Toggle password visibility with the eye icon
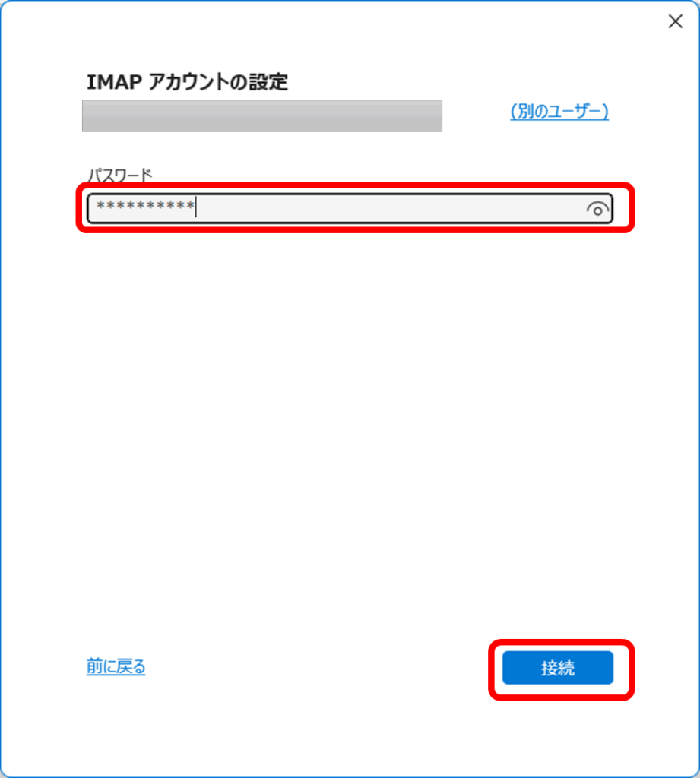The width and height of the screenshot is (700, 778). click(x=597, y=210)
